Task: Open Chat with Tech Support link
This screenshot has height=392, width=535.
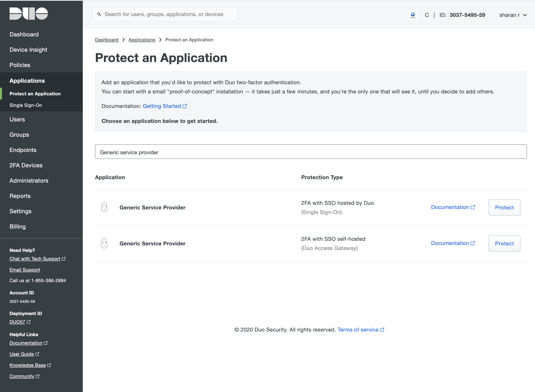Action: tap(35, 259)
